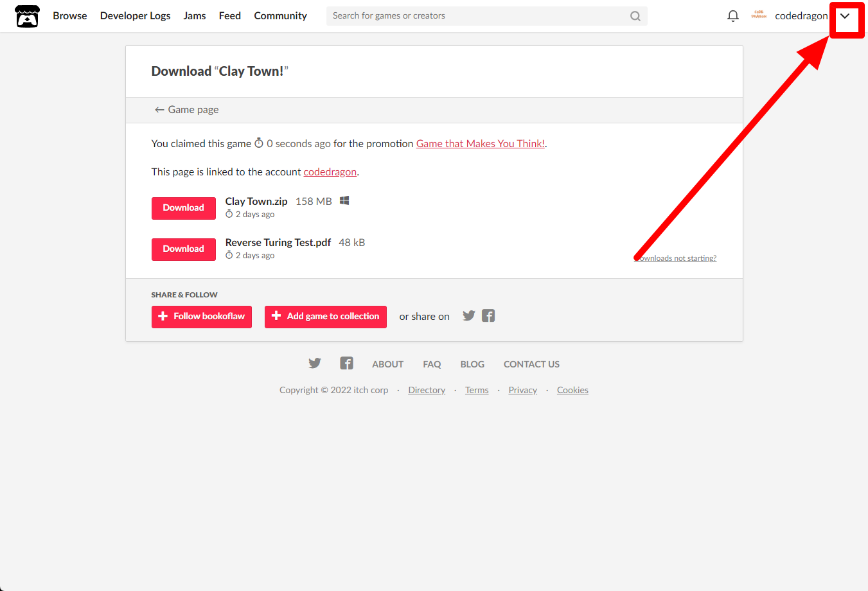This screenshot has height=591, width=868.
Task: Open the Terms link
Action: click(477, 390)
